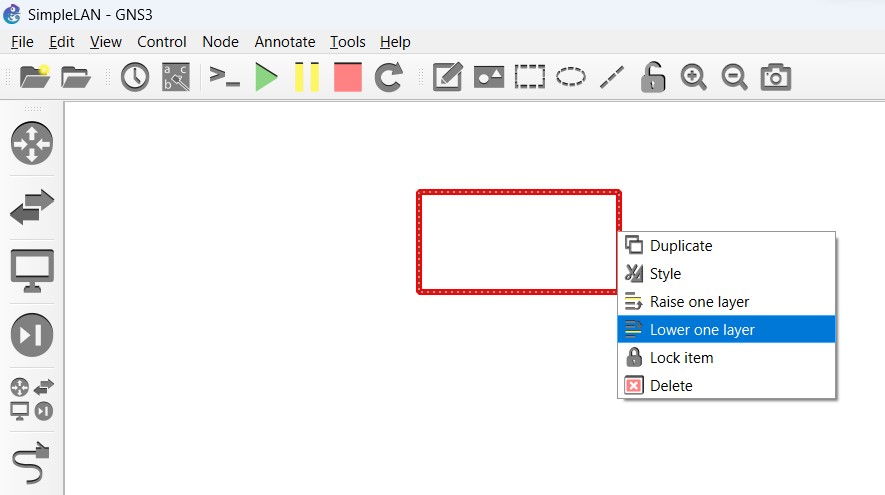Choose Lower one layer option

(x=726, y=330)
